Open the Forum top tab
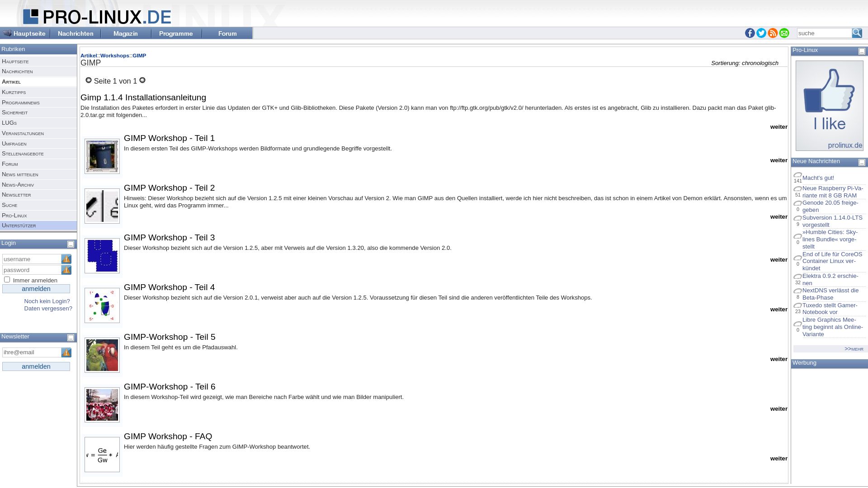 click(x=227, y=33)
